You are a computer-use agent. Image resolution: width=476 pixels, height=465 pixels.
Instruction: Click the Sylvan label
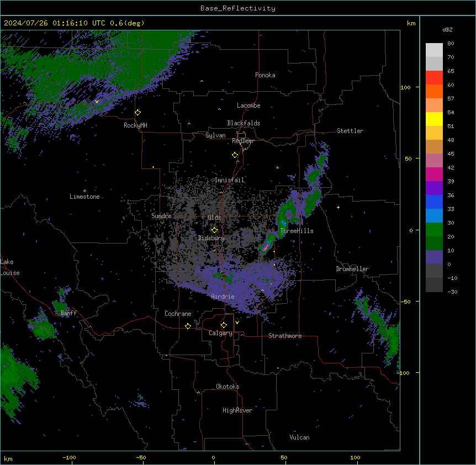point(215,135)
